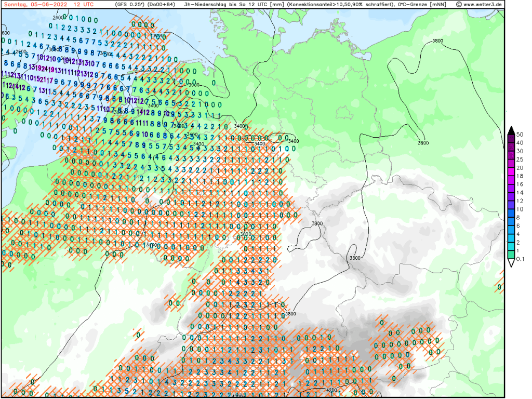Click the 12 UTC time in header
The height and width of the screenshot is (399, 532).
(84, 4)
